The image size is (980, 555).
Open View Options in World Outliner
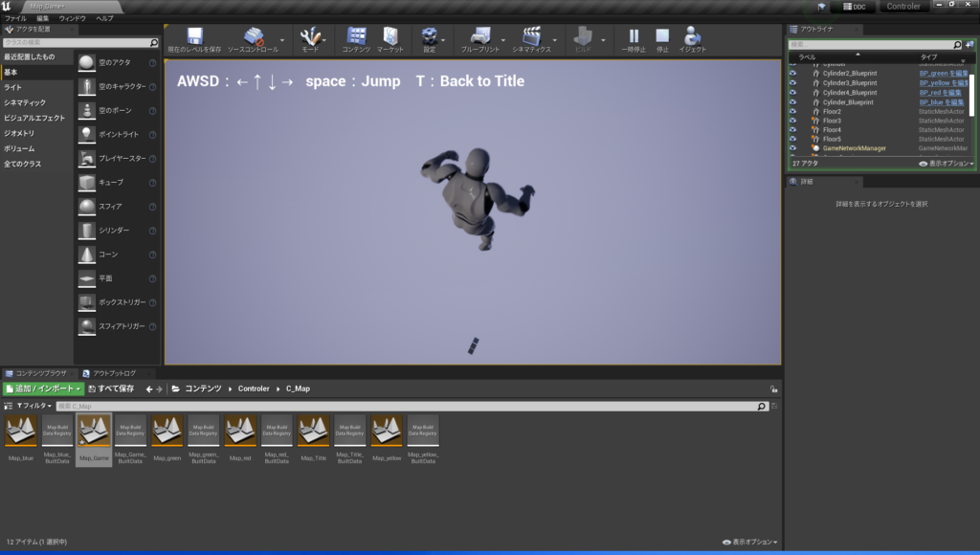point(946,164)
